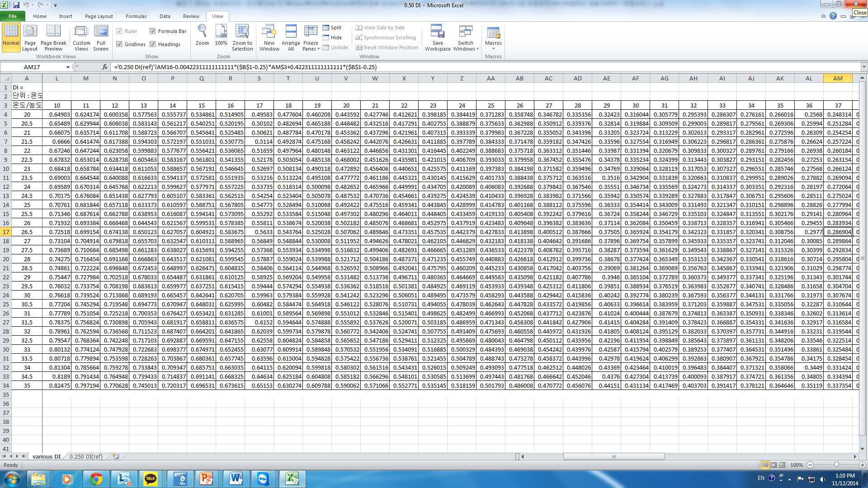
Task: Switch to the Insert tab
Action: [66, 16]
